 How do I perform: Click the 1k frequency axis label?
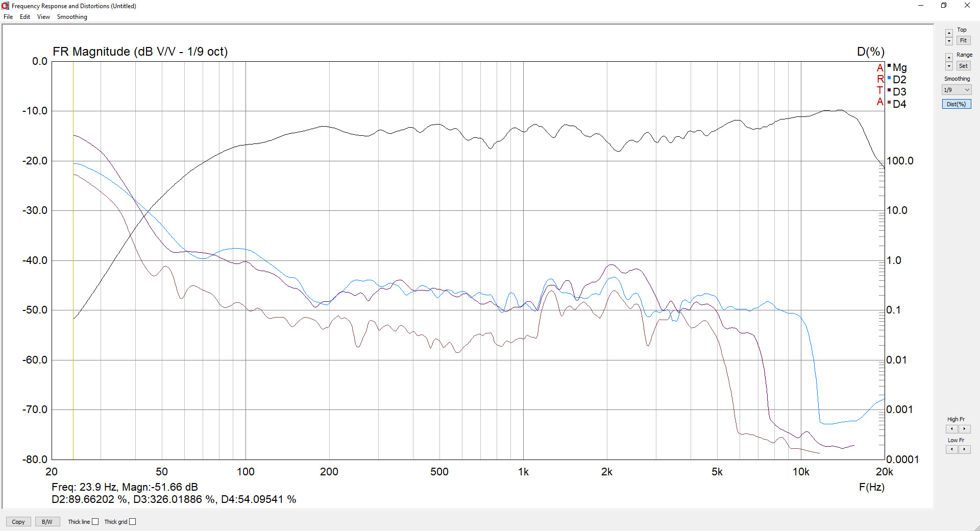point(523,472)
